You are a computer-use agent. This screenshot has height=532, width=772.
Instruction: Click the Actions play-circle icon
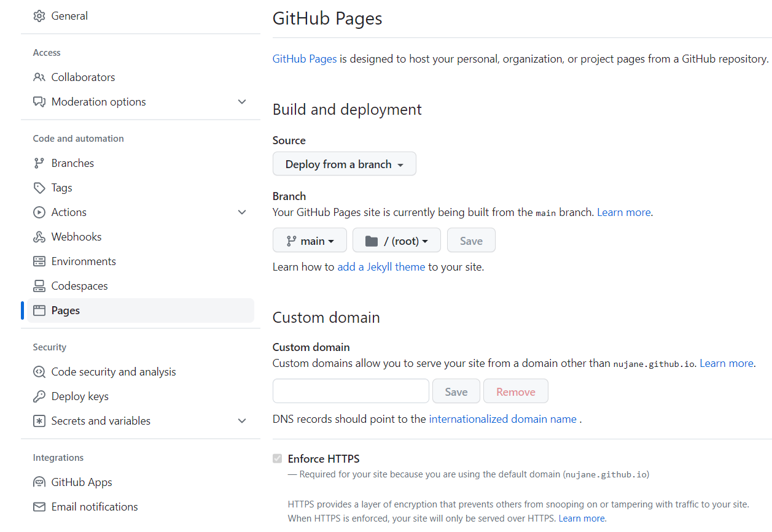point(39,212)
